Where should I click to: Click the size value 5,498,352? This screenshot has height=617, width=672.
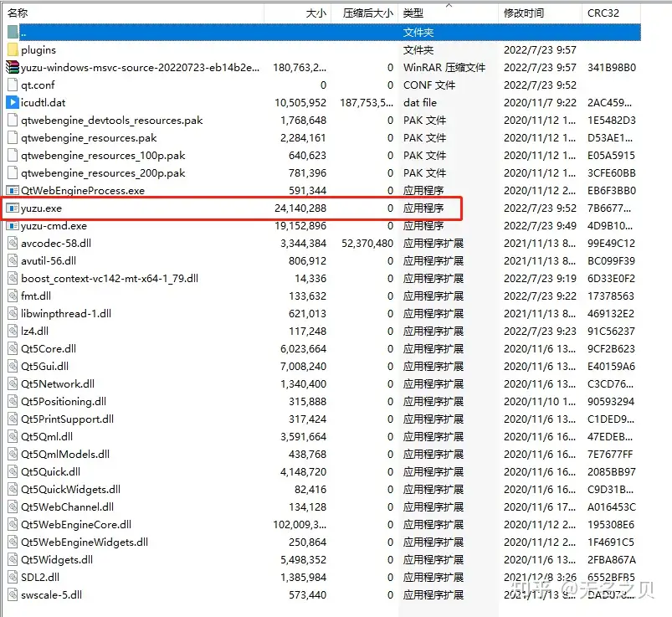[304, 560]
